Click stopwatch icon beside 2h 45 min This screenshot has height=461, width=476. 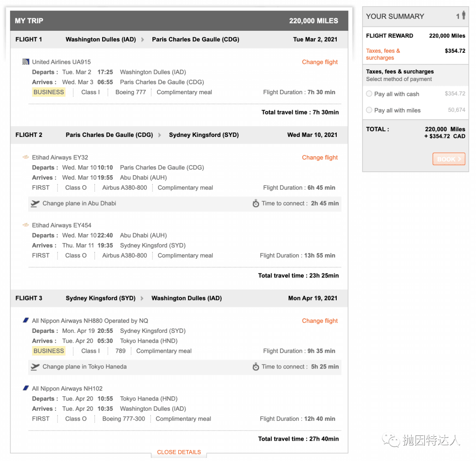pos(256,203)
